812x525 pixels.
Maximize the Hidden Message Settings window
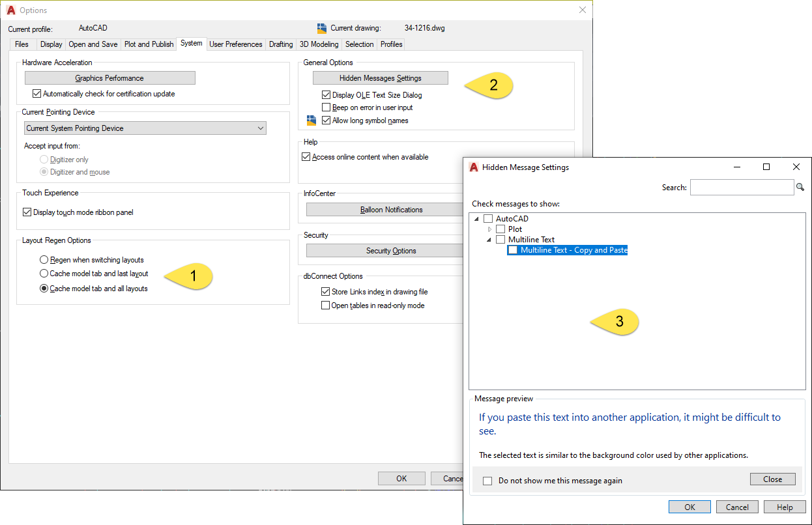coord(766,167)
